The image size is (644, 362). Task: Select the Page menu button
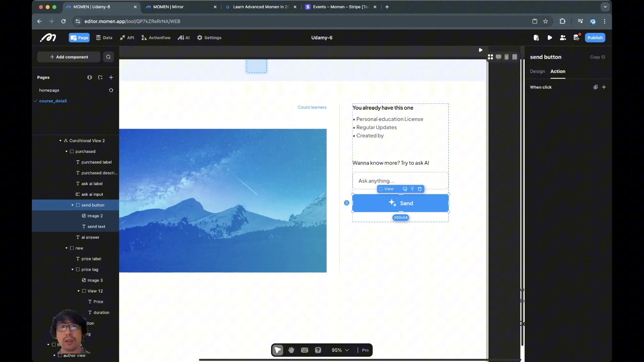click(79, 38)
